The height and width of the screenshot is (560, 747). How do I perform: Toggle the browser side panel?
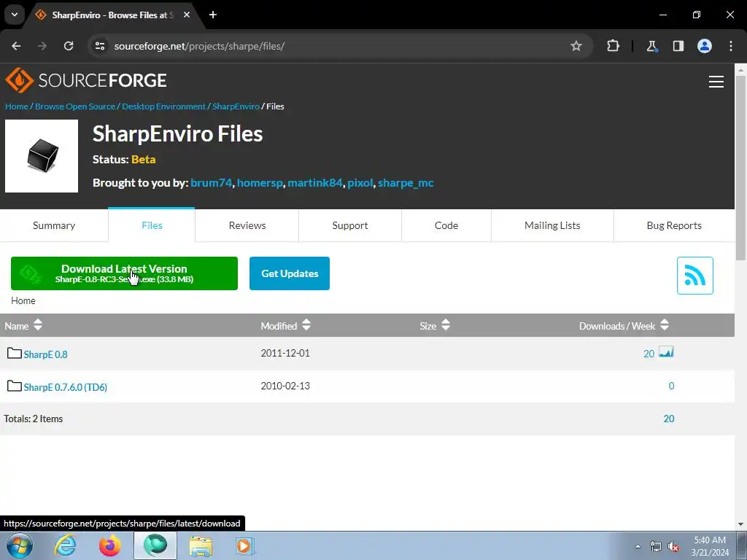(x=678, y=46)
